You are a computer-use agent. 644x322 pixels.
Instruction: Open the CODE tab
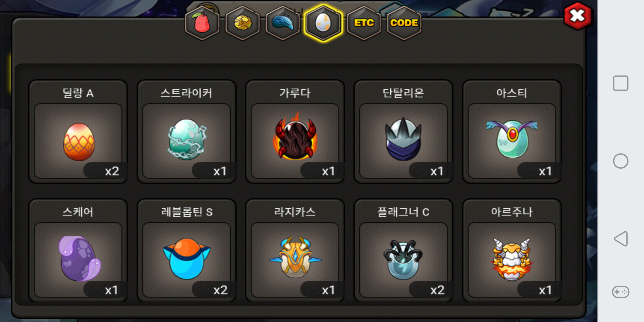[x=404, y=23]
